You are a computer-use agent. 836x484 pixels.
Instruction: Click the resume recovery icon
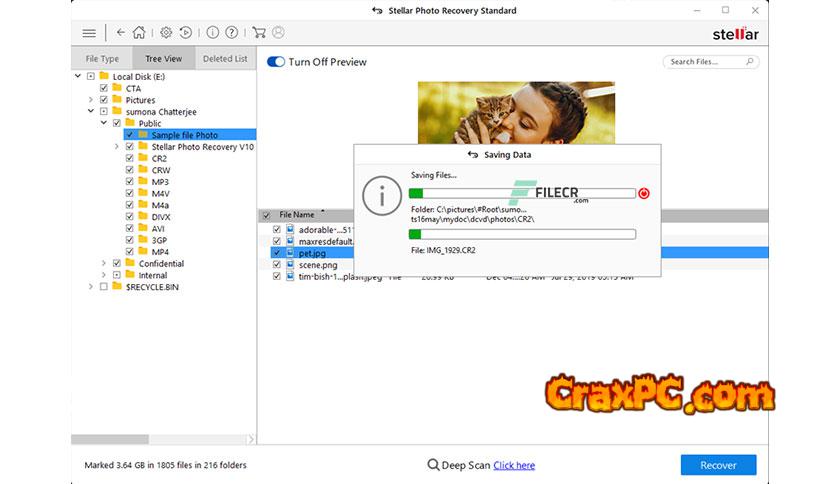pyautogui.click(x=185, y=33)
